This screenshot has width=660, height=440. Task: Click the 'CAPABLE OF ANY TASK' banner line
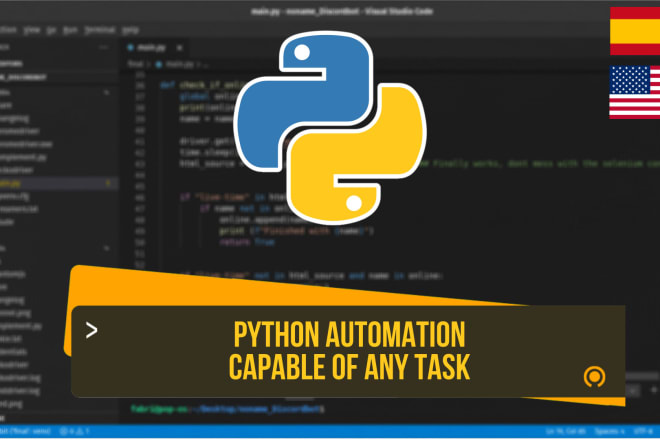(349, 367)
